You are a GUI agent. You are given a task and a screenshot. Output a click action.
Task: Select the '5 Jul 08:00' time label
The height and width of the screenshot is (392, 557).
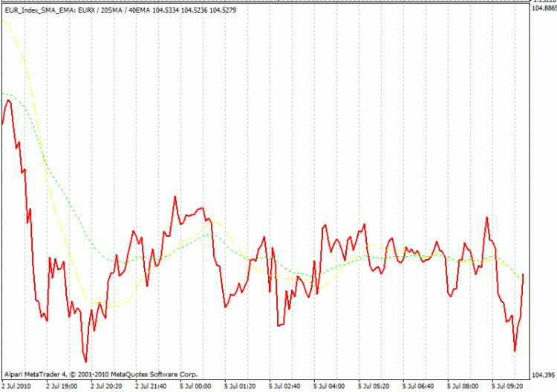(x=463, y=386)
